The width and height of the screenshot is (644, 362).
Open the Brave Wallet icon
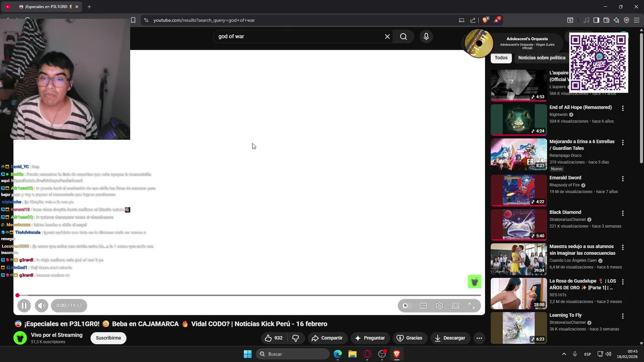pyautogui.click(x=606, y=20)
